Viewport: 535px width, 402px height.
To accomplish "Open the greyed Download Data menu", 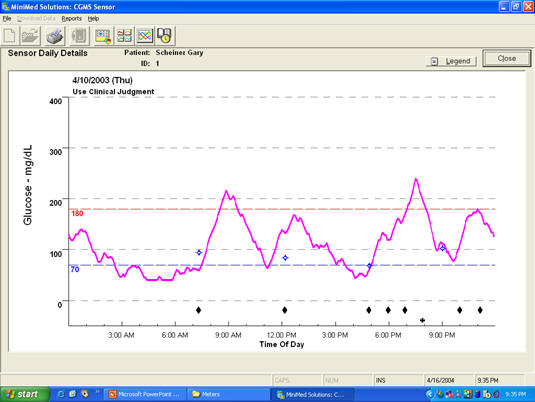I will click(x=36, y=18).
